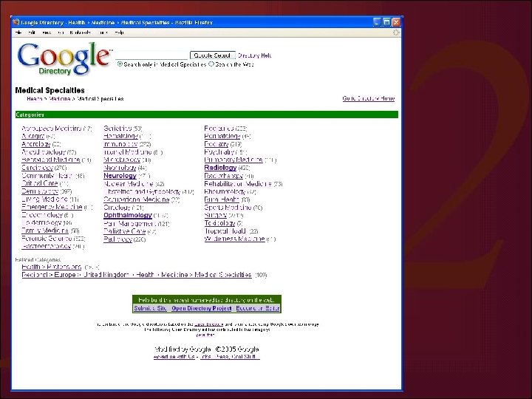Focus the directory search text box
532x399 pixels.
(151, 55)
